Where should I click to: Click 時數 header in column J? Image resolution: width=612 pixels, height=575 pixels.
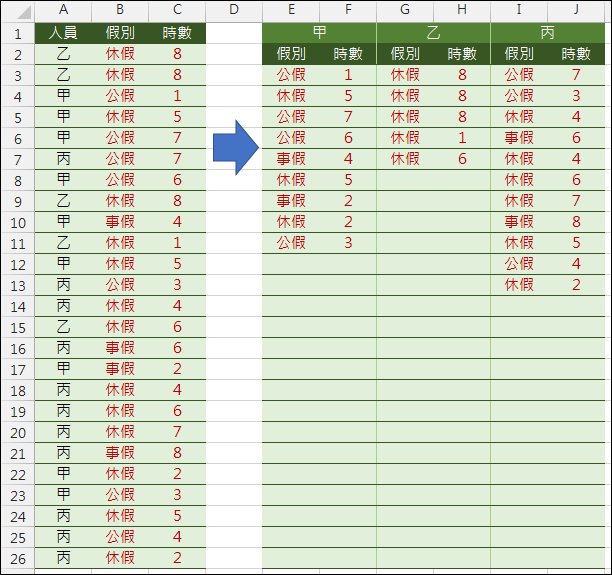pyautogui.click(x=576, y=54)
